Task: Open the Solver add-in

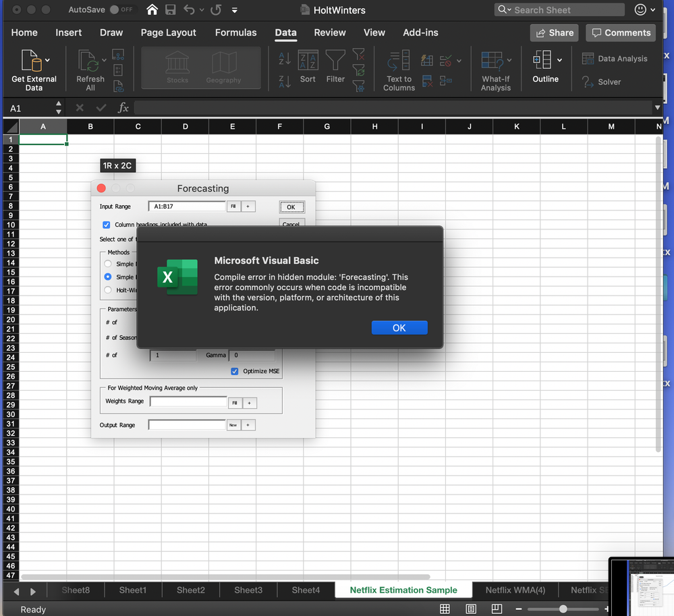Action: tap(601, 82)
